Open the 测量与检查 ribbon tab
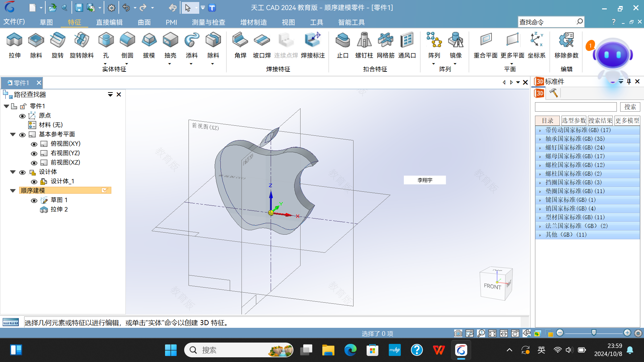This screenshot has height=362, width=644. coord(208,22)
